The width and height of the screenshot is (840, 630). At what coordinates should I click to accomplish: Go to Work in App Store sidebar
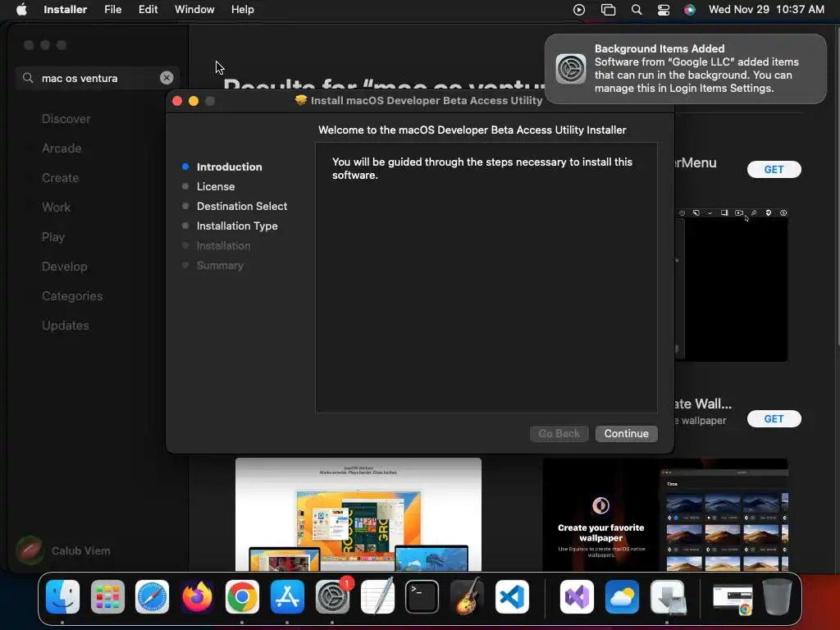tap(57, 208)
